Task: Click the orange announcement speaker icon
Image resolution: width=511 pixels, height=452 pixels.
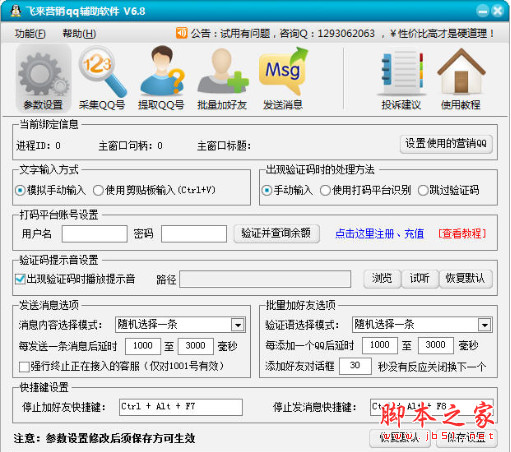Action: coord(181,33)
